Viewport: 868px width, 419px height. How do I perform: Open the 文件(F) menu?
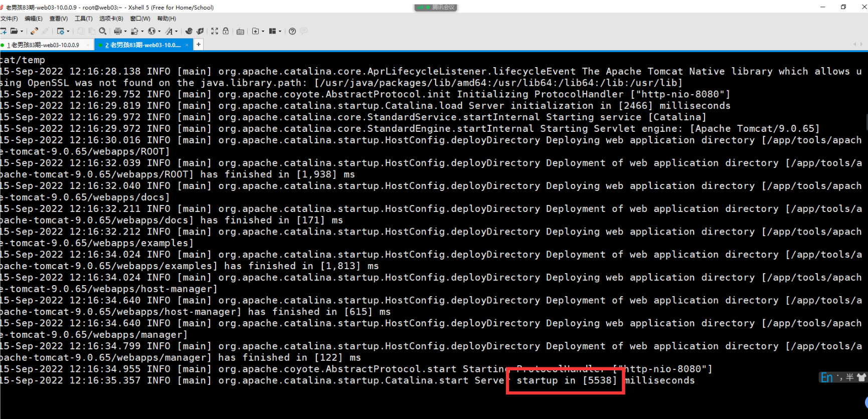9,19
